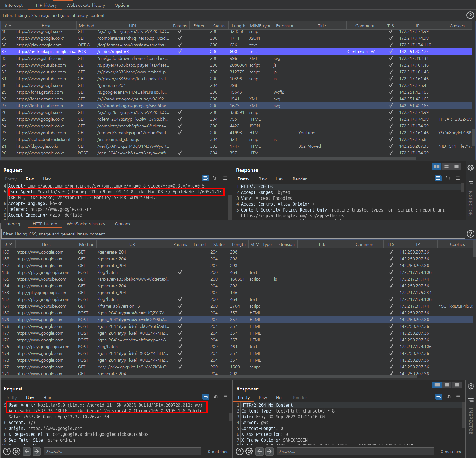
Task: Sort upper table by MIME type header
Action: (x=261, y=26)
